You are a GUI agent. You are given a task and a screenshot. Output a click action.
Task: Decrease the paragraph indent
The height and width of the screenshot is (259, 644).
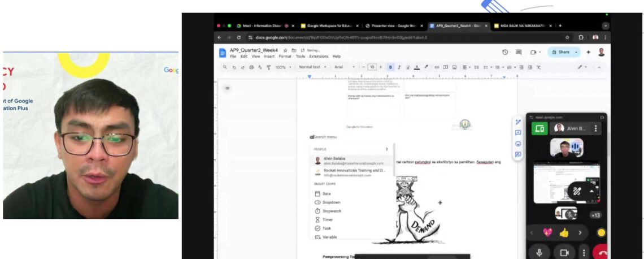click(x=521, y=67)
